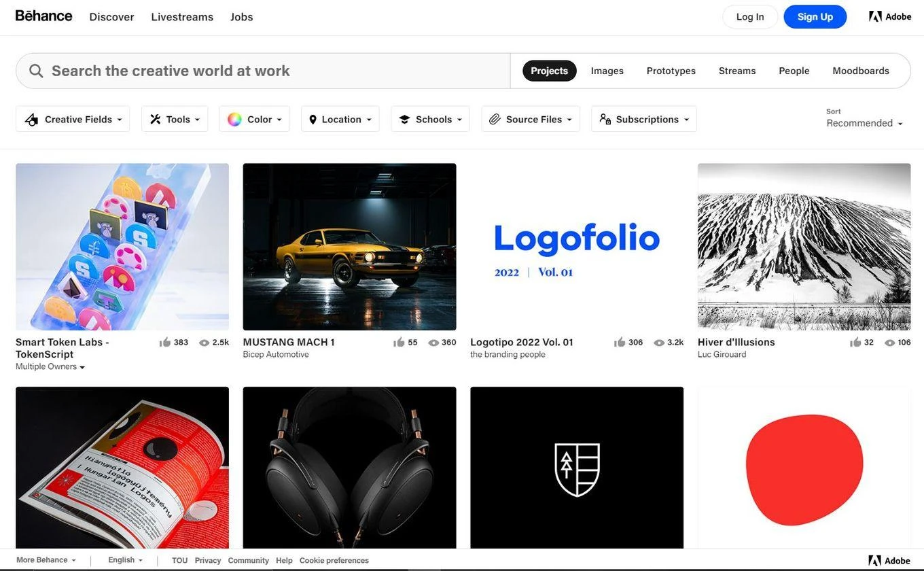Open Livestreams in top navigation
The image size is (924, 571).
(x=182, y=17)
